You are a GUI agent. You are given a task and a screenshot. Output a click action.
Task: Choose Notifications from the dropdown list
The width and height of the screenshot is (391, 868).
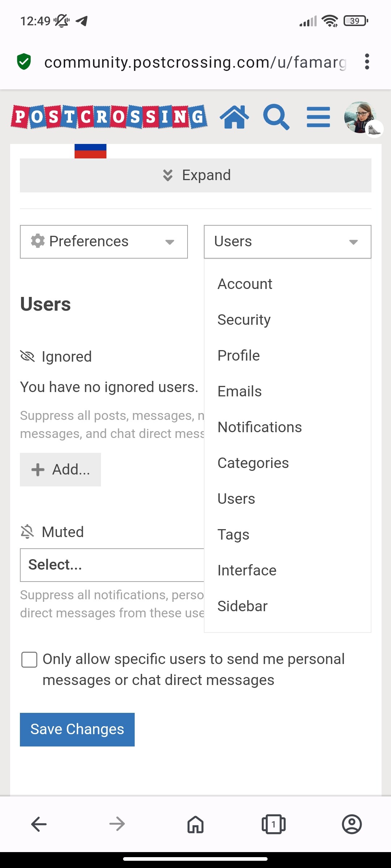coord(260,427)
